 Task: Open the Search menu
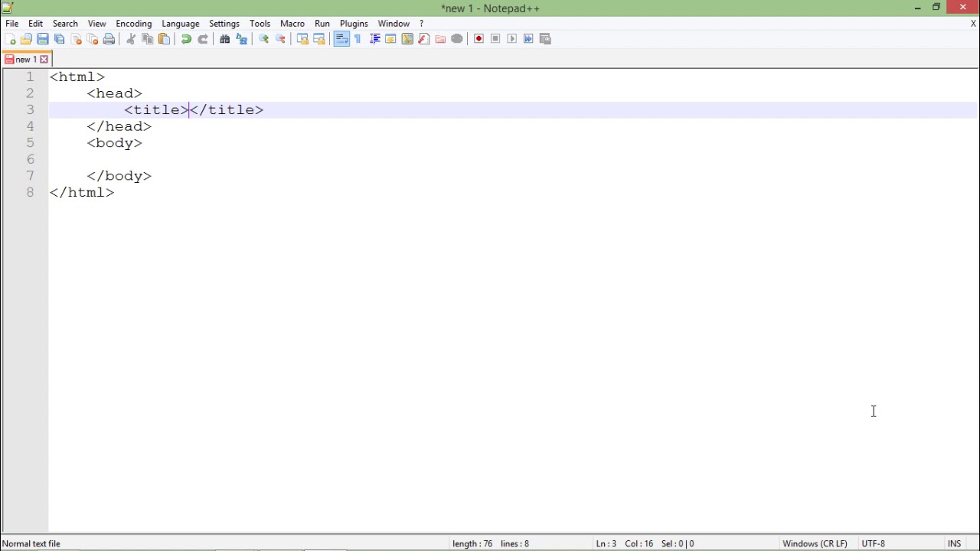click(65, 24)
